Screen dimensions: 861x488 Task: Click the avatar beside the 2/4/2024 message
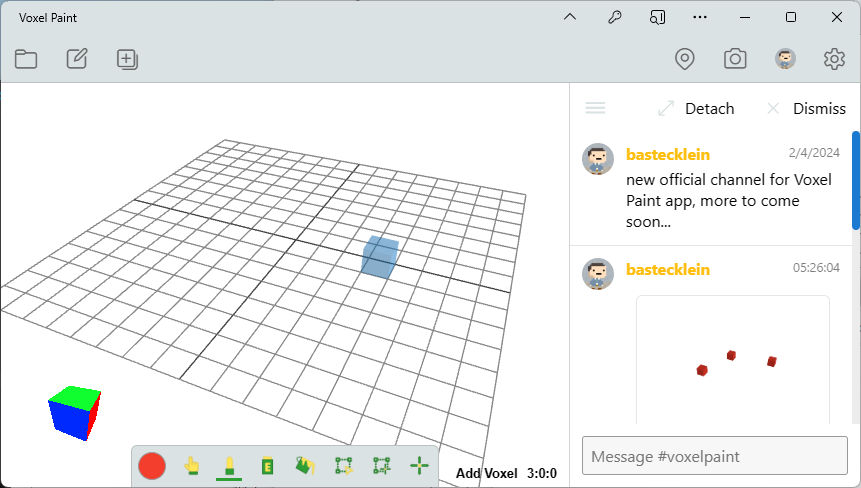(x=598, y=159)
